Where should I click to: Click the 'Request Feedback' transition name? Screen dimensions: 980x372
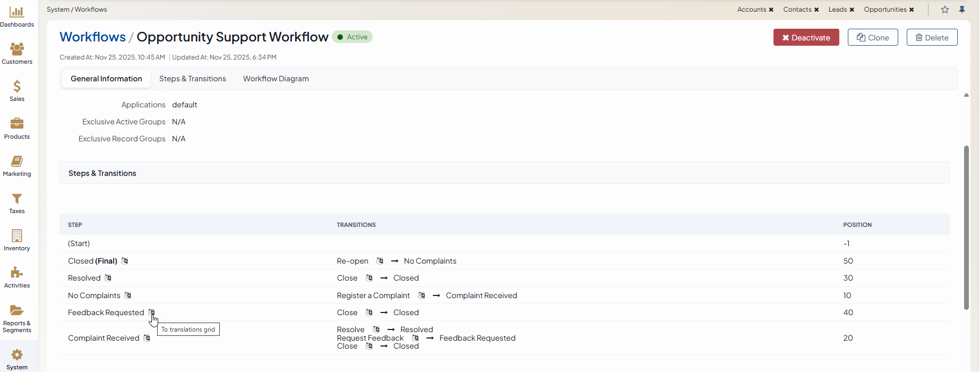370,338
